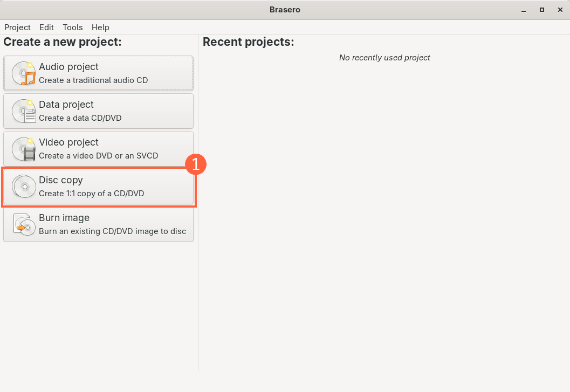Viewport: 570px width, 392px height.
Task: Open the Tools menu
Action: 73,27
